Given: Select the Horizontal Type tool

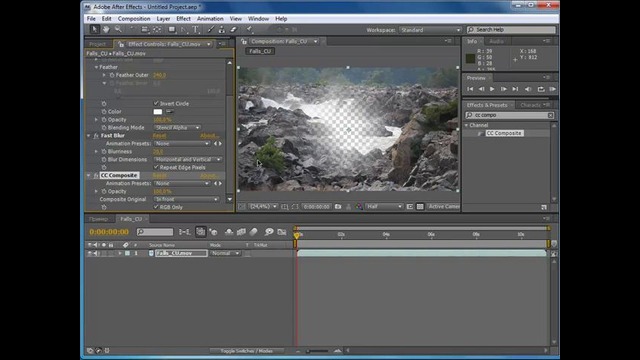Looking at the screenshot, I should point(196,29).
